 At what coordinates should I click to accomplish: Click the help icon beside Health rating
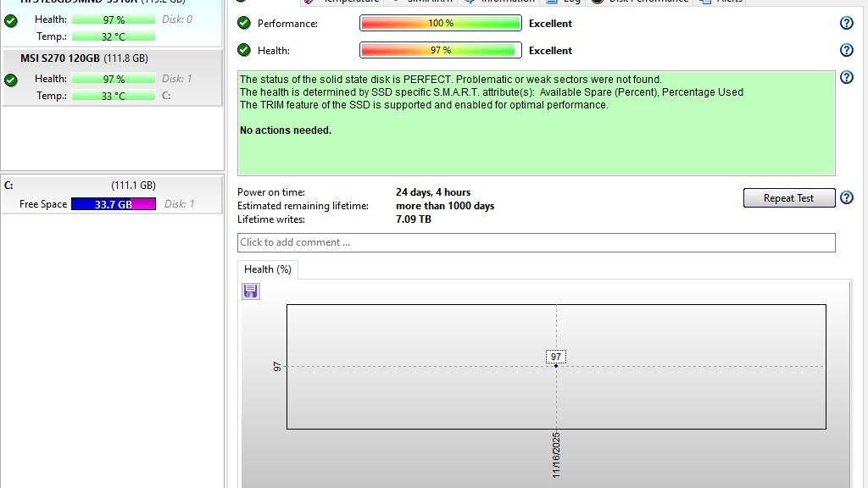click(x=846, y=51)
